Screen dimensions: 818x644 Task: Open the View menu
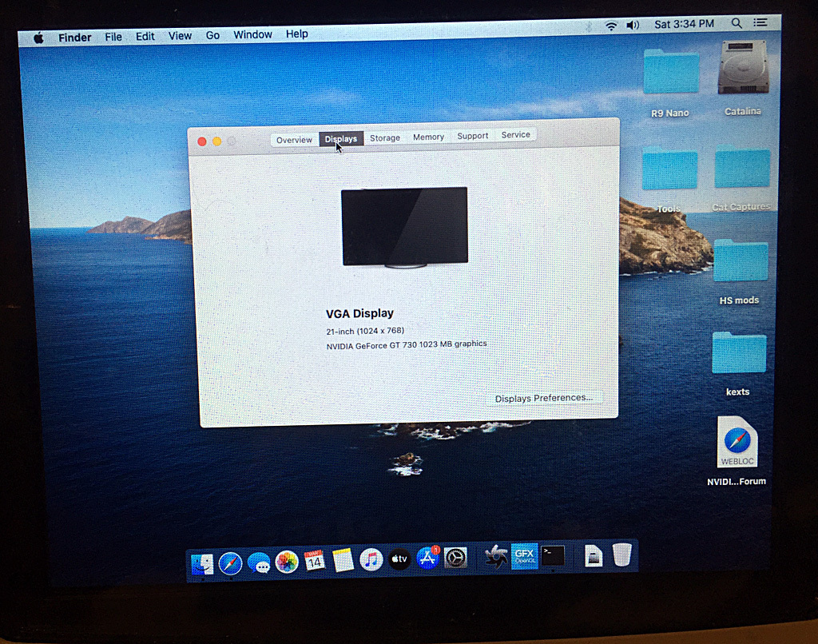tap(180, 35)
